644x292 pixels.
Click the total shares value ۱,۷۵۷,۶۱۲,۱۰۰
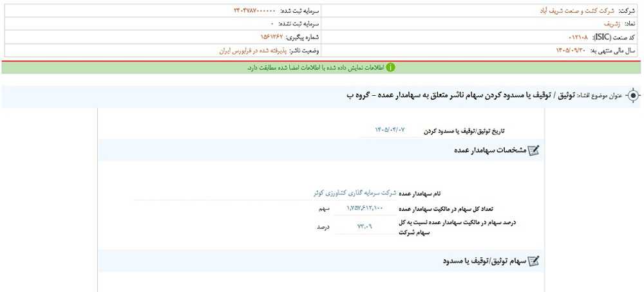pos(365,208)
